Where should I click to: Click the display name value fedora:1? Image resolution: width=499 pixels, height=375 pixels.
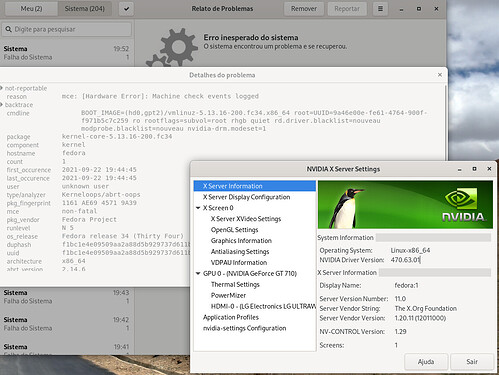pos(406,285)
